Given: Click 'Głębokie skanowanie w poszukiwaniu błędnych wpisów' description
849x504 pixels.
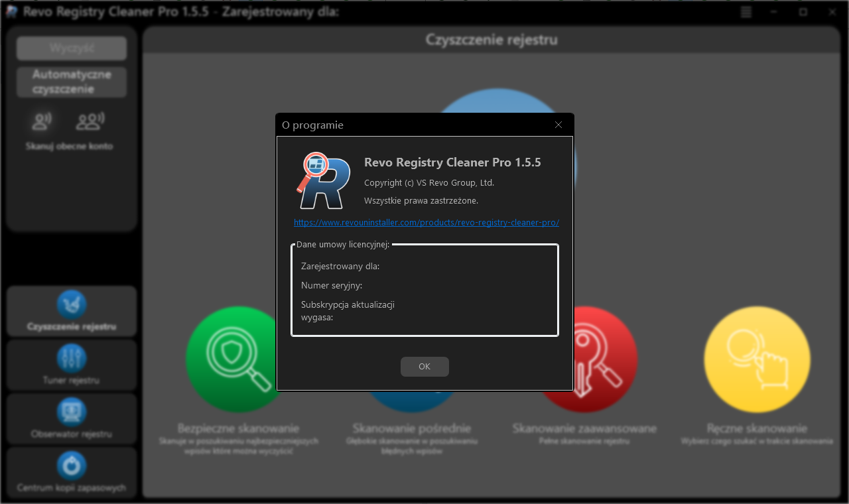Looking at the screenshot, I should [412, 446].
